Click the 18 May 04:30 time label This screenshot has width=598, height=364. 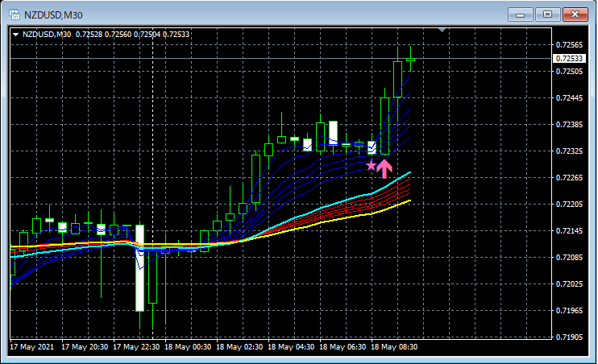tap(291, 347)
